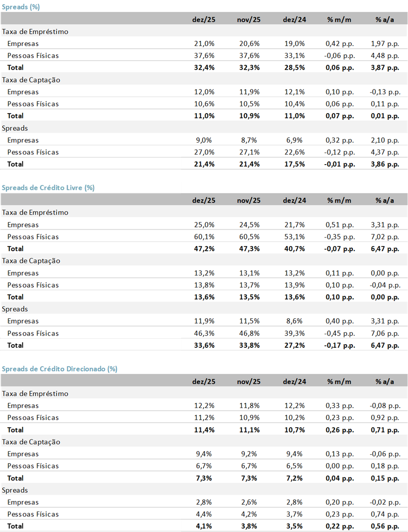Click the 4,1% directed credit spread total
408x532 pixels.
[x=206, y=526]
